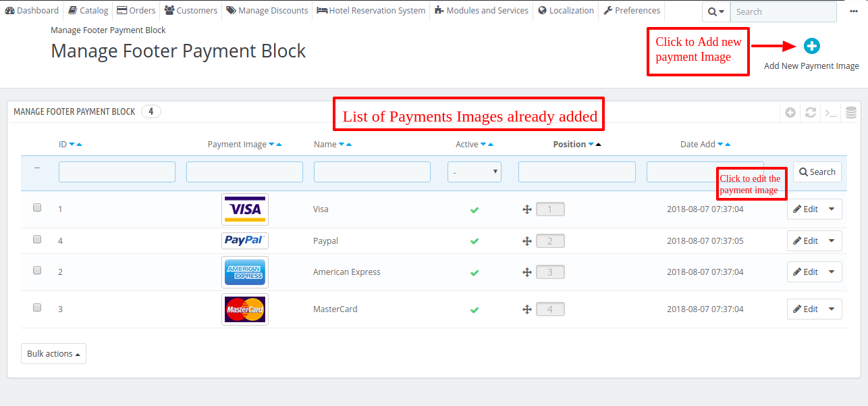
Task: Click the move handle for American Express row
Action: [527, 272]
